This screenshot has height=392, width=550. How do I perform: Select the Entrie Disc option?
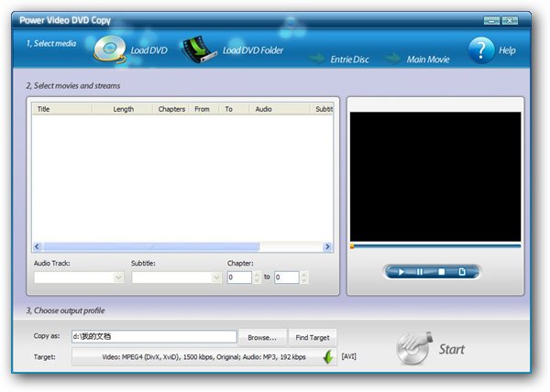(x=349, y=60)
